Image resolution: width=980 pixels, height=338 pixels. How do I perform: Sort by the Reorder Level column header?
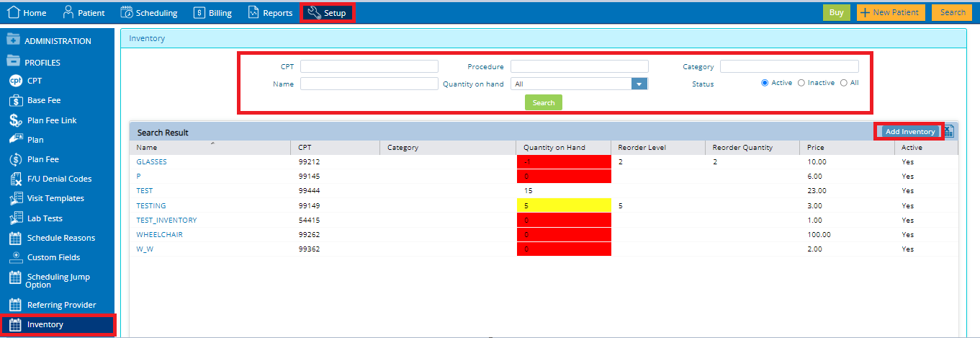(x=657, y=147)
